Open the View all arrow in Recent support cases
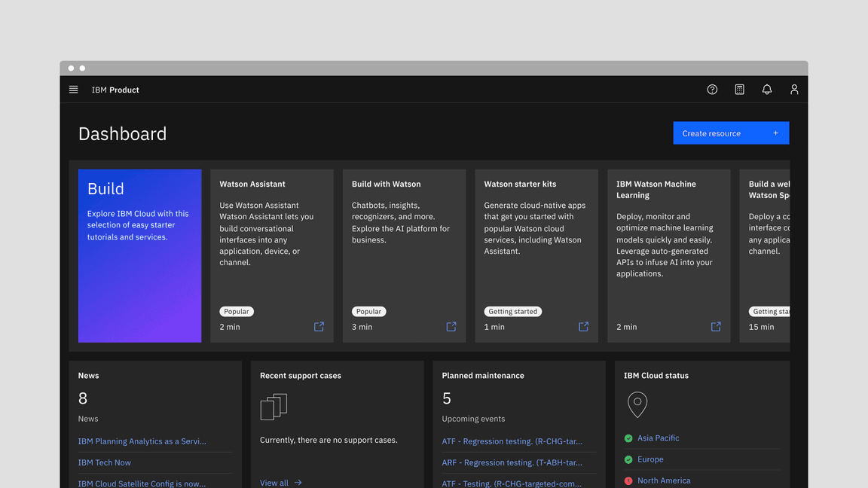The width and height of the screenshot is (868, 488). (x=298, y=483)
